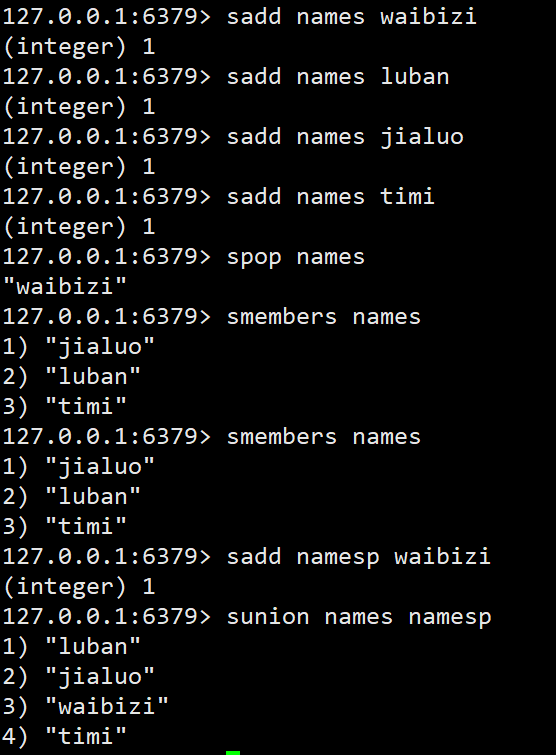The image size is (556, 755).
Task: Click the "timi" fourth sunion result
Action: coord(86,737)
